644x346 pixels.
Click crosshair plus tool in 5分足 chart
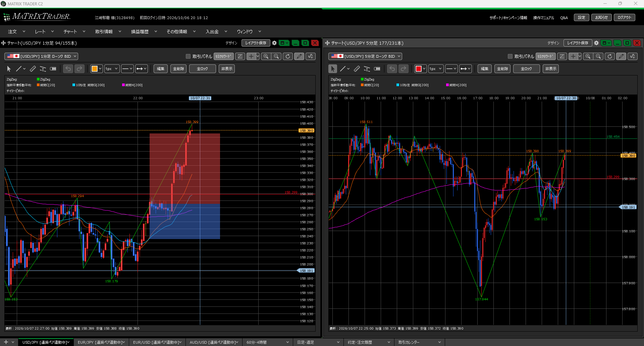point(573,56)
